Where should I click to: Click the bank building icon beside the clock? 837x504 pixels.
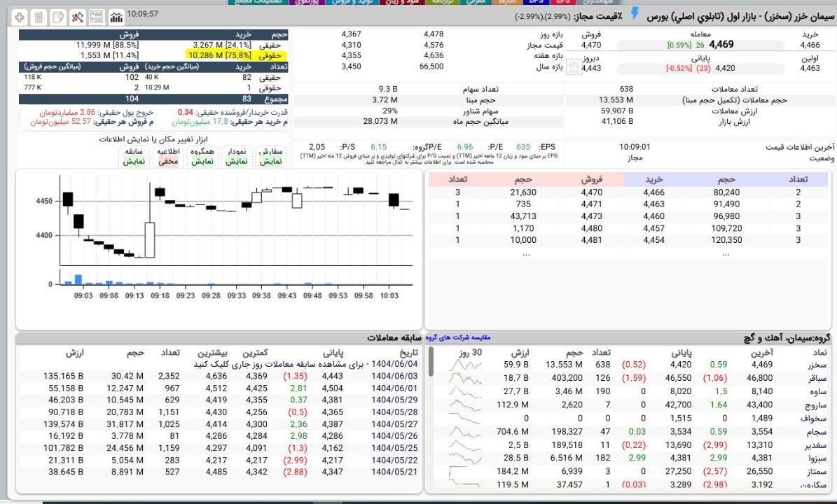pos(117,15)
